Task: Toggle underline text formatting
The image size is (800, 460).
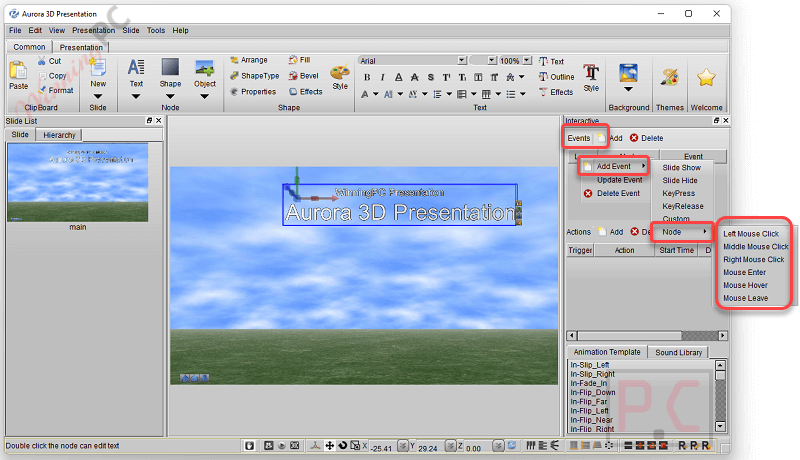Action: (x=398, y=78)
